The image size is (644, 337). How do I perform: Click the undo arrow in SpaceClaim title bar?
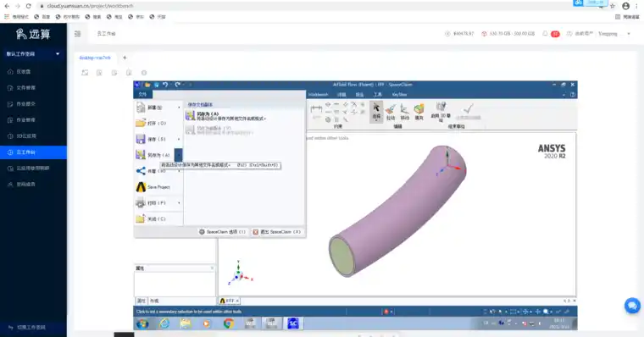(165, 85)
